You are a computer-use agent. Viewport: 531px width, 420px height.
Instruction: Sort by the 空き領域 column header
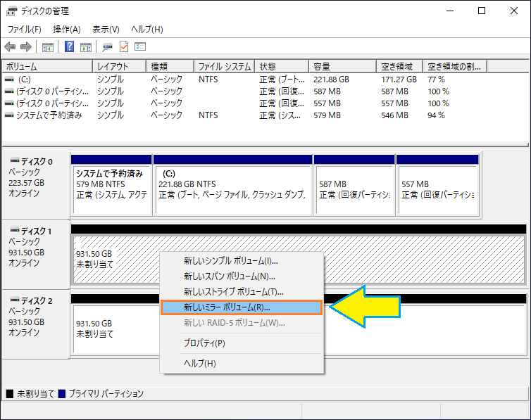400,66
